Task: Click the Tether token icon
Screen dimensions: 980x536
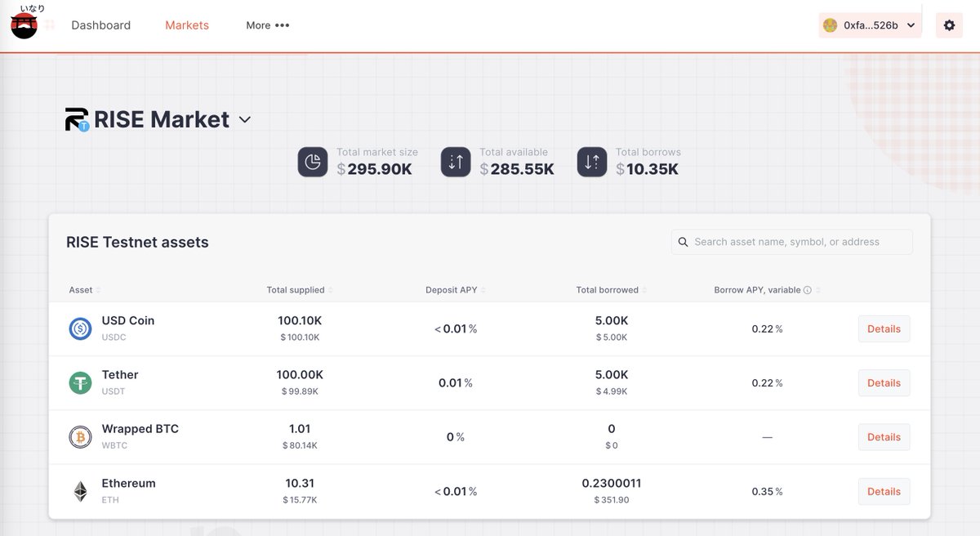Action: [x=80, y=382]
